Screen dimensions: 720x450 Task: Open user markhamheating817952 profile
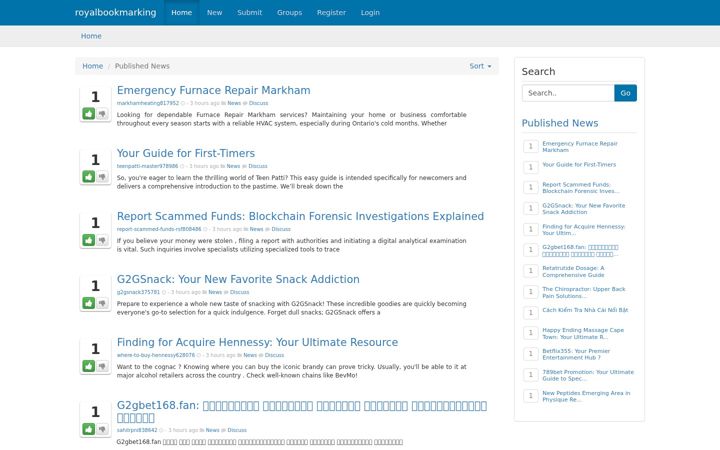pos(147,103)
